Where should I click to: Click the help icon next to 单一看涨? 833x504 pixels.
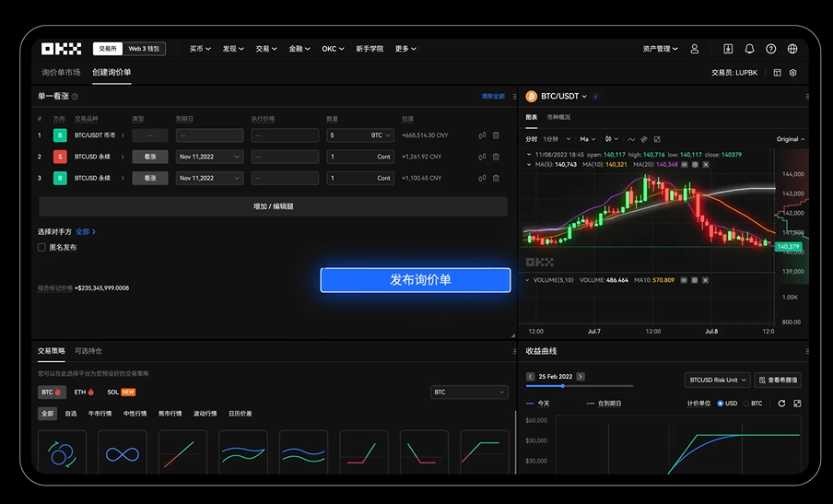[x=75, y=97]
